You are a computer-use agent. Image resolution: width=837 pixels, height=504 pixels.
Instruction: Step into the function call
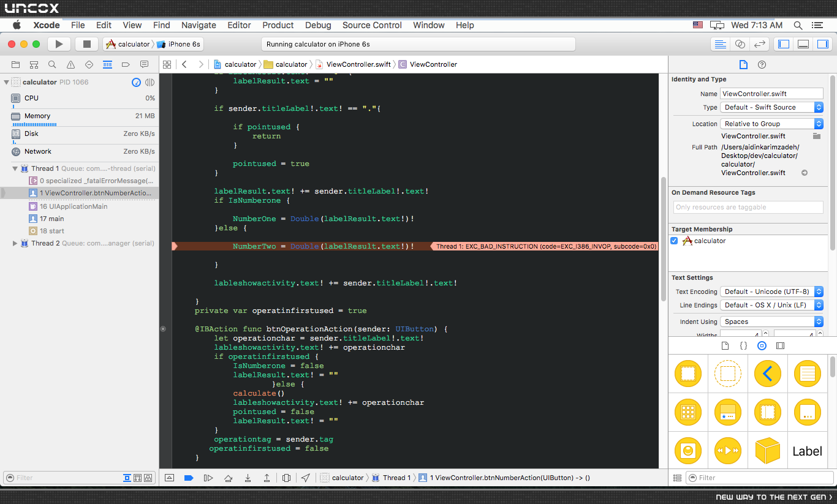point(248,478)
